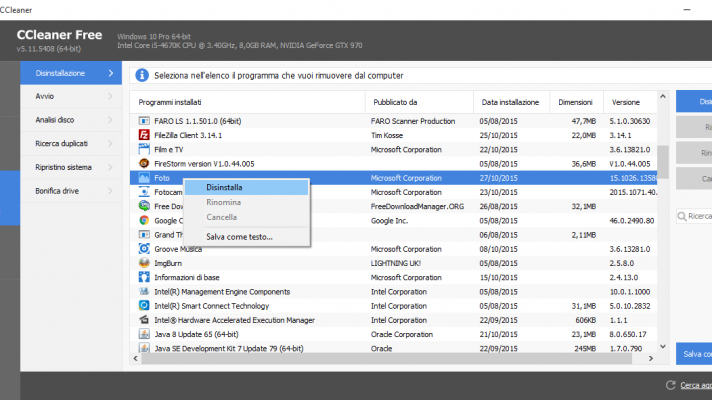The height and width of the screenshot is (400, 712).
Task: Click the Film e TV app icon
Action: [145, 148]
